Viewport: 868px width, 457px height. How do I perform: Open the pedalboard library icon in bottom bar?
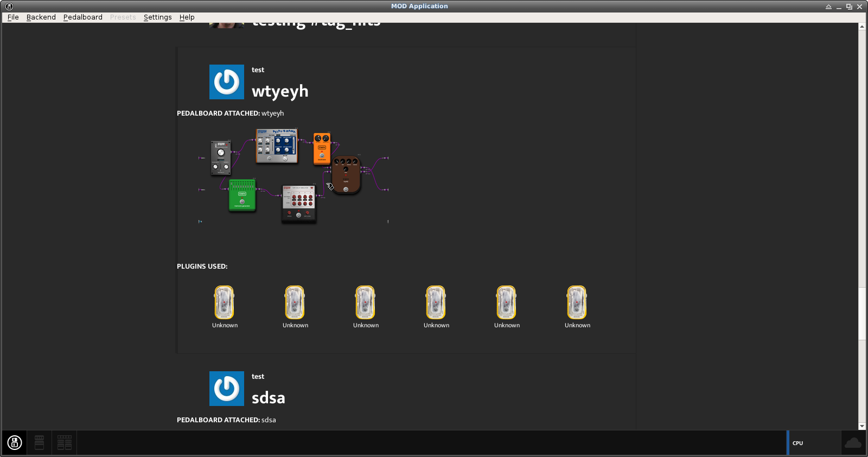click(40, 443)
